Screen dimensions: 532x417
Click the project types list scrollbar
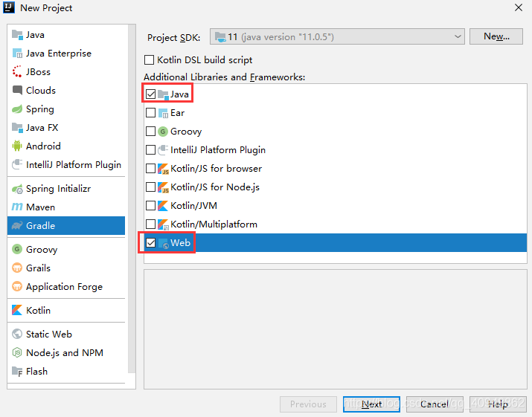(132, 199)
